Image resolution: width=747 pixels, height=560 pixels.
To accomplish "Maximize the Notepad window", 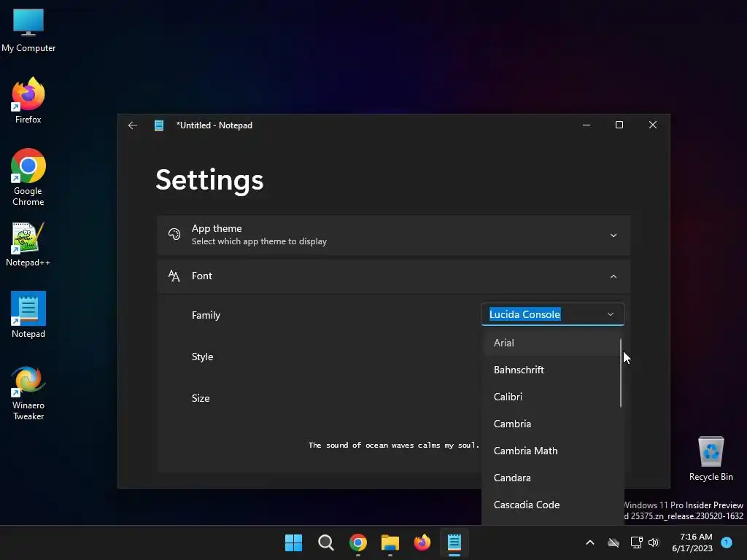I will (x=619, y=125).
